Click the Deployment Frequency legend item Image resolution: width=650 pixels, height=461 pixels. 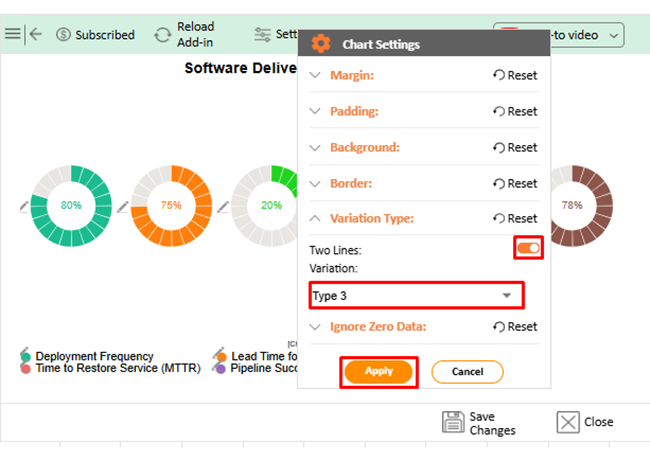click(x=94, y=356)
